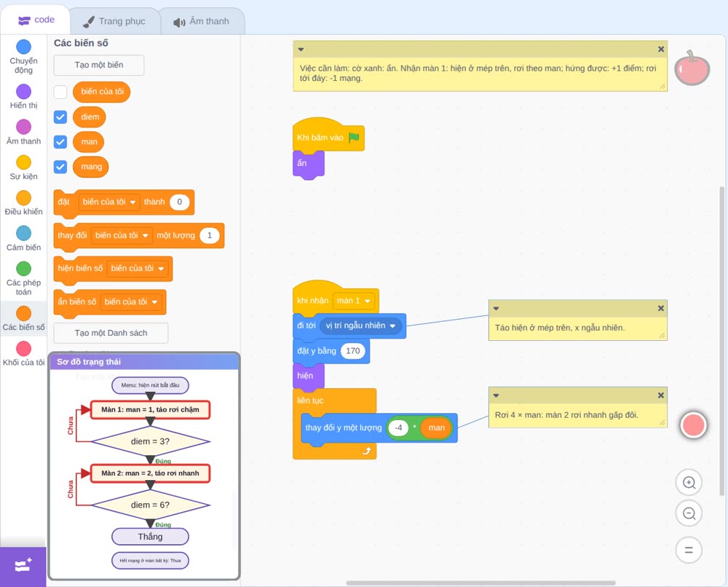This screenshot has height=587, width=728.
Task: Enable the 'biến của tôi' variable checkbox
Action: 60,92
